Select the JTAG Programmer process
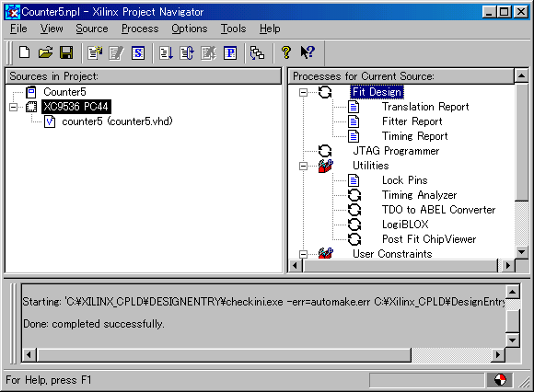The image size is (534, 392). 396,151
